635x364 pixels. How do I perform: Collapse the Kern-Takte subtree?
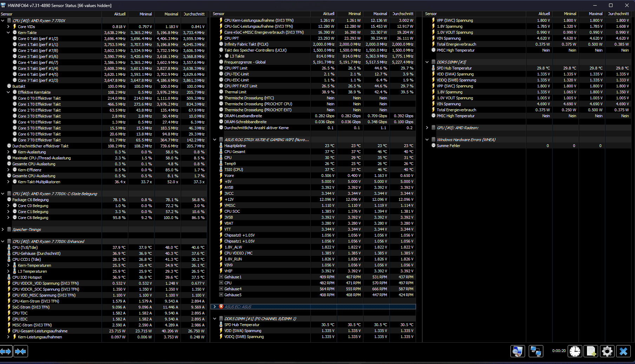click(8, 33)
